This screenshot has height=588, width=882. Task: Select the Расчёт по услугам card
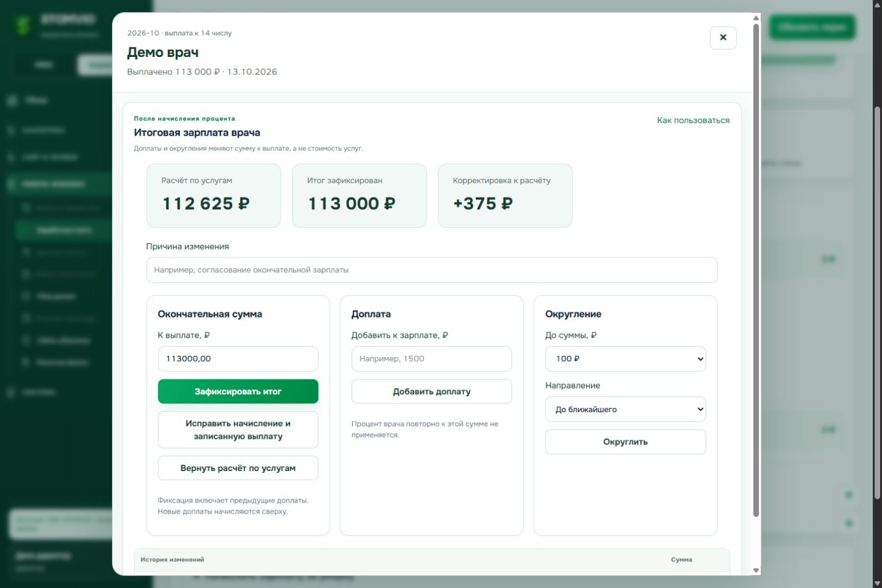pos(214,196)
